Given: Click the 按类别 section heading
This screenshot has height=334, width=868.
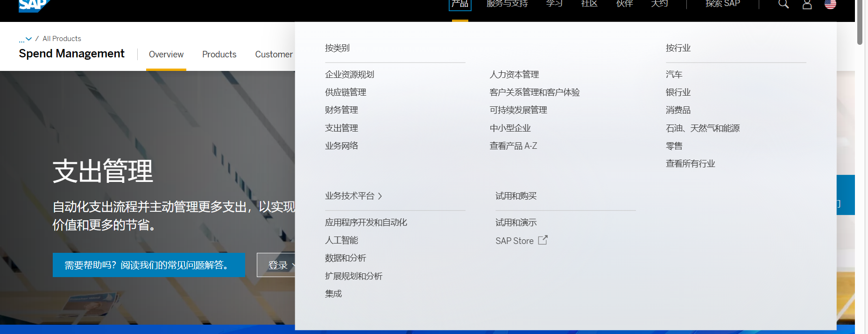Looking at the screenshot, I should 337,48.
